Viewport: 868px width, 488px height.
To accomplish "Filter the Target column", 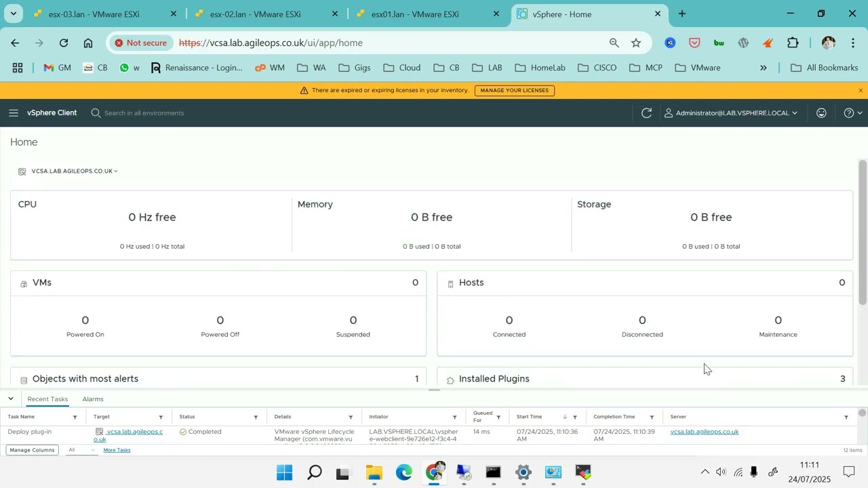I will pos(161,418).
